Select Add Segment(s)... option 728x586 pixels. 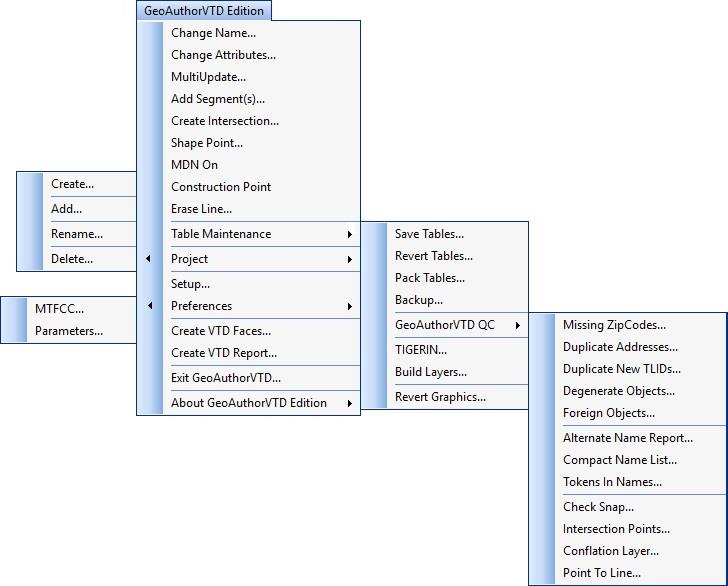coord(218,99)
